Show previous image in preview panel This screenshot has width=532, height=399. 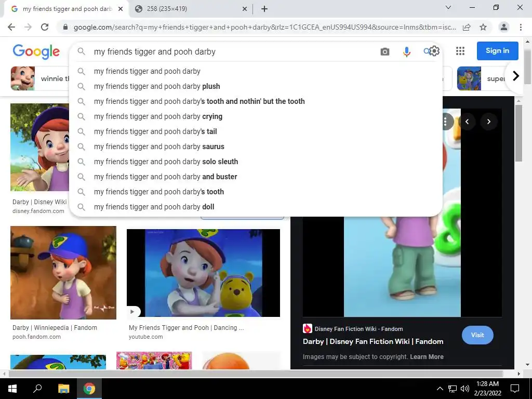[x=467, y=122]
